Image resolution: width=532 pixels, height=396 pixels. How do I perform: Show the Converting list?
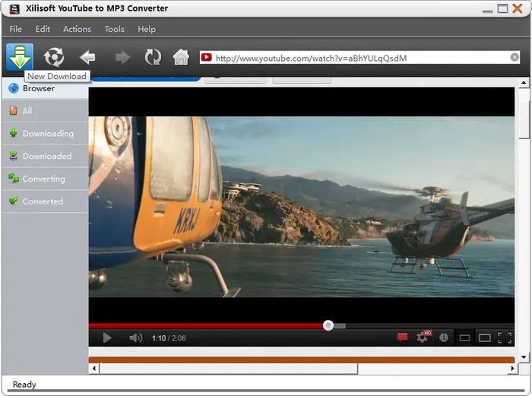(46, 179)
